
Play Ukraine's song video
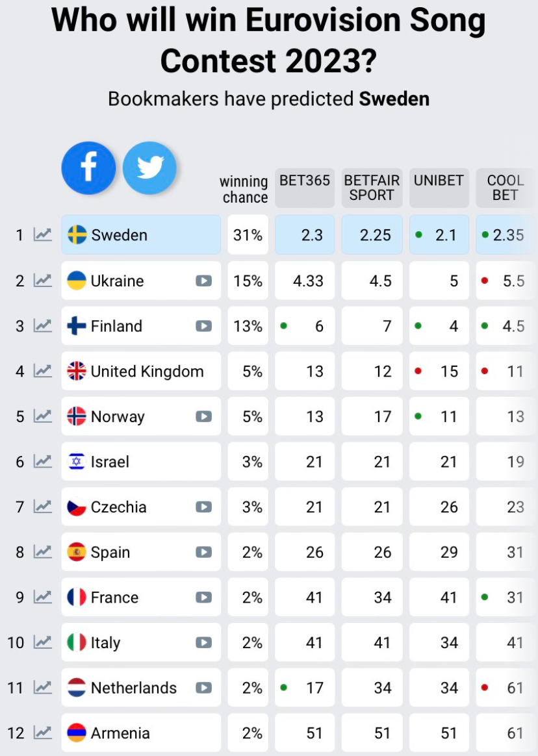pos(203,281)
